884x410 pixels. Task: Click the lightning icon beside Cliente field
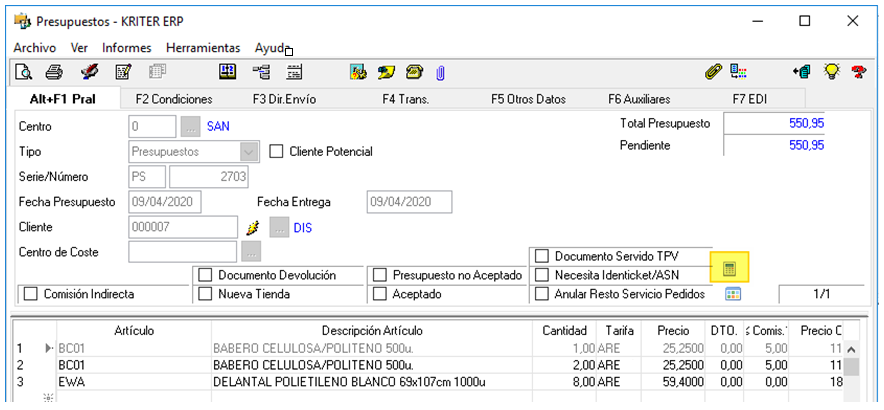coord(253,227)
